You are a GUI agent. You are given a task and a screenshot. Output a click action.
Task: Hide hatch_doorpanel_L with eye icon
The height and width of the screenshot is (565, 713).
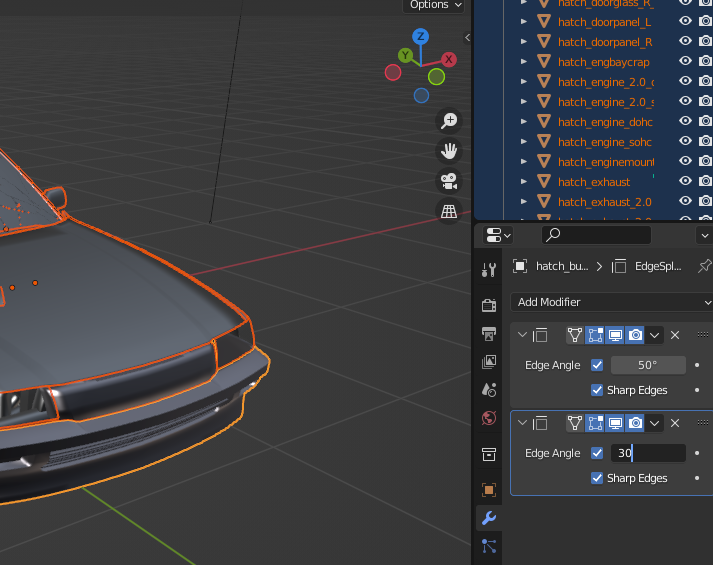(685, 21)
